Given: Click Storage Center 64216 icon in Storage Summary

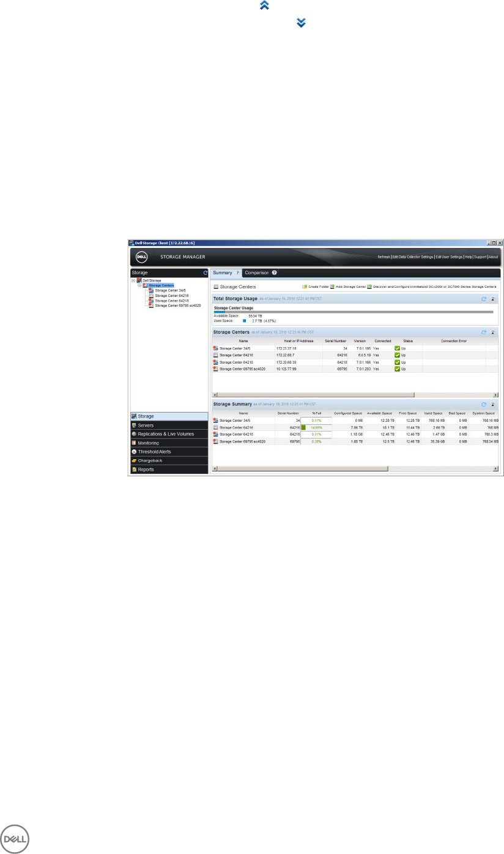Looking at the screenshot, I should point(215,427).
